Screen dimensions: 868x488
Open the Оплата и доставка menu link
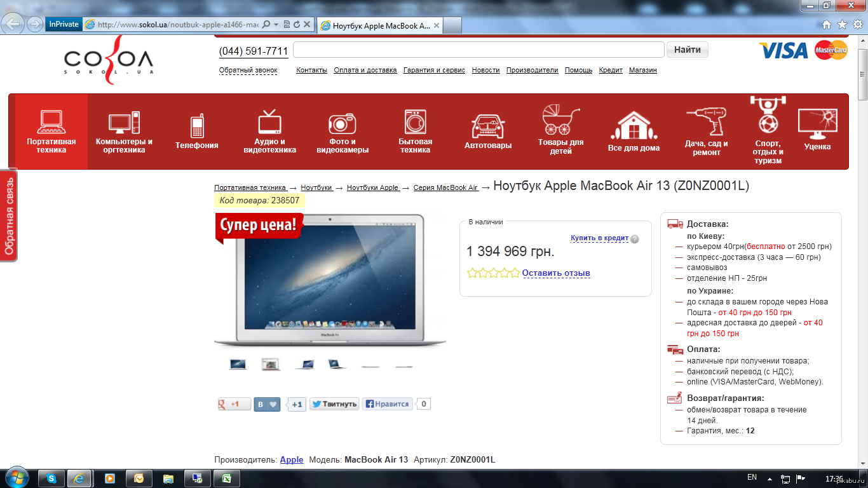[365, 70]
